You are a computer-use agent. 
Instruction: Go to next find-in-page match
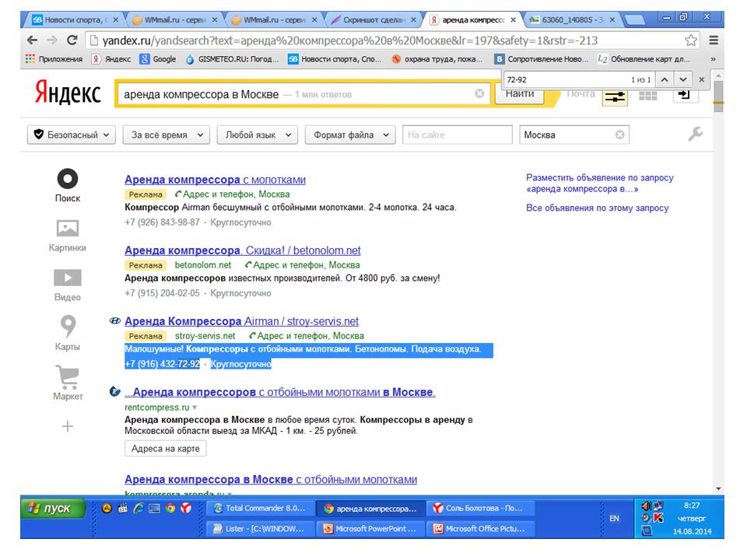pyautogui.click(x=682, y=79)
